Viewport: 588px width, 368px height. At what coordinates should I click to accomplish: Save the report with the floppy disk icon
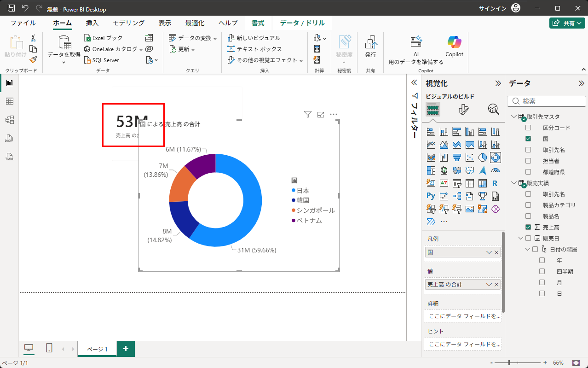tap(11, 8)
